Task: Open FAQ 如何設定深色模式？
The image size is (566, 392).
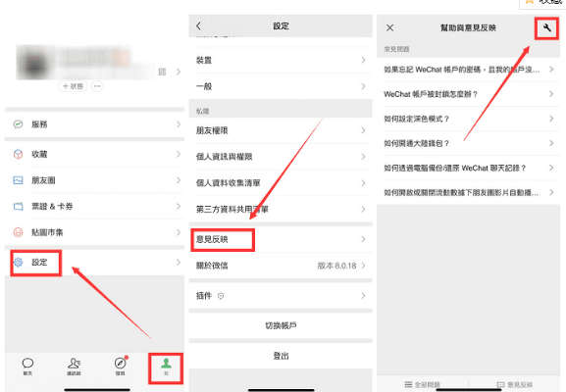Action: click(x=469, y=119)
